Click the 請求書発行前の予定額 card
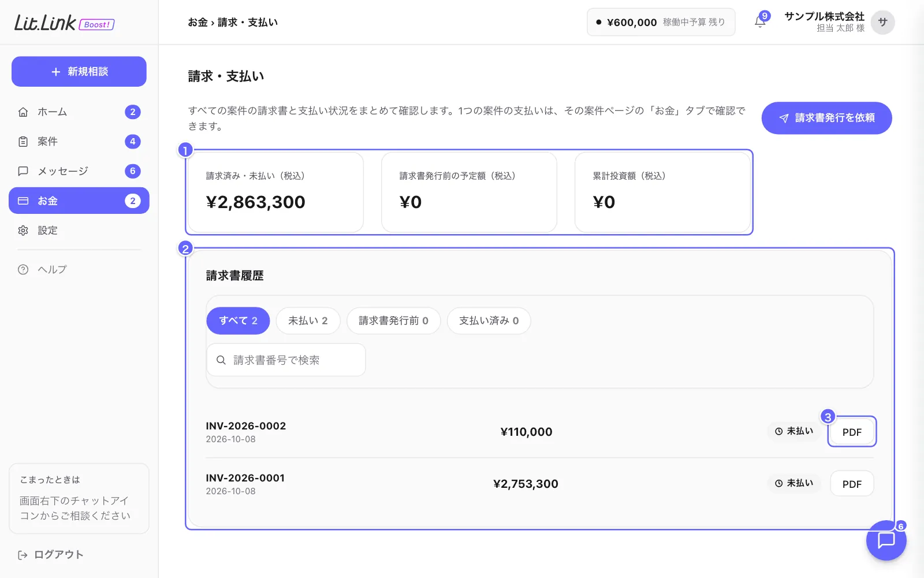 (469, 192)
